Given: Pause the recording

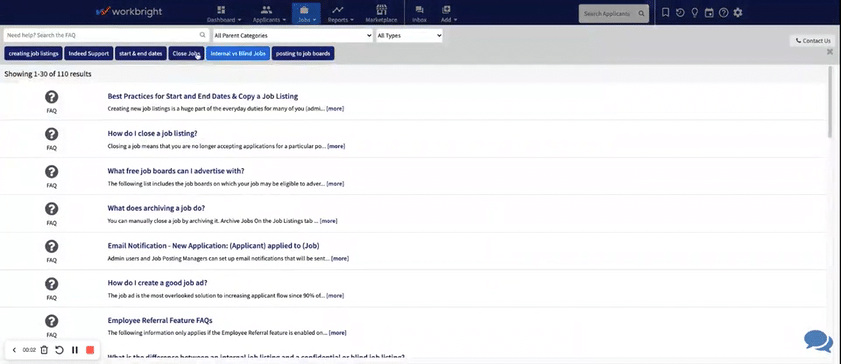Looking at the screenshot, I should (75, 350).
